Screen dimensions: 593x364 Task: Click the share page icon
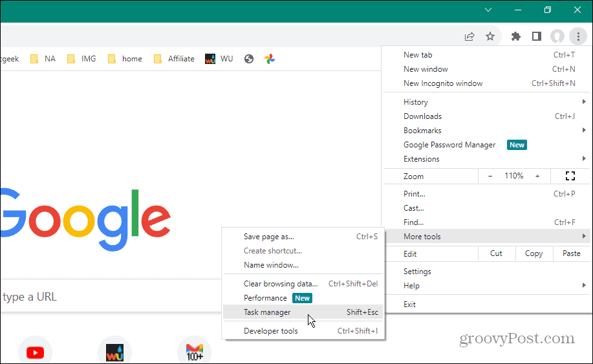point(469,36)
